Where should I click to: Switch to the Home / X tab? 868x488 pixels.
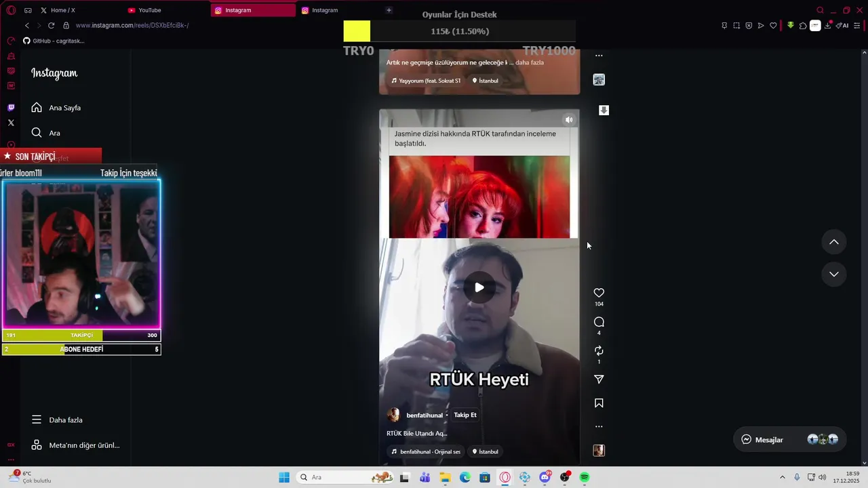pos(79,10)
